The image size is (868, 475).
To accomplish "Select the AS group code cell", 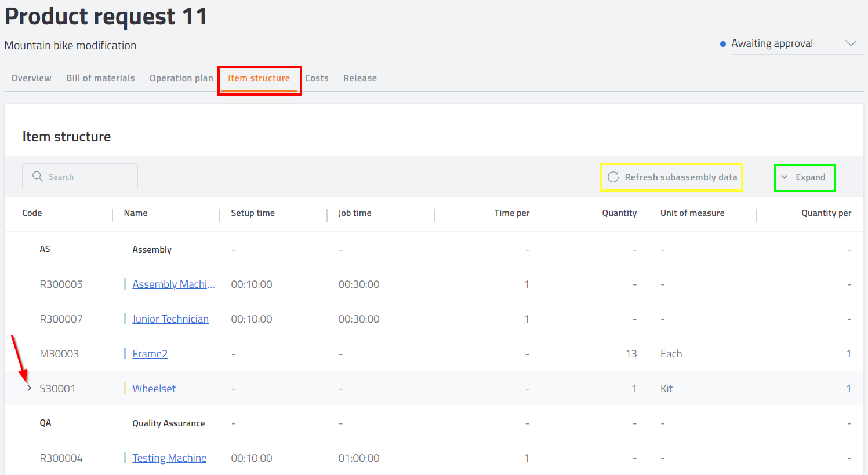I will pyautogui.click(x=45, y=249).
